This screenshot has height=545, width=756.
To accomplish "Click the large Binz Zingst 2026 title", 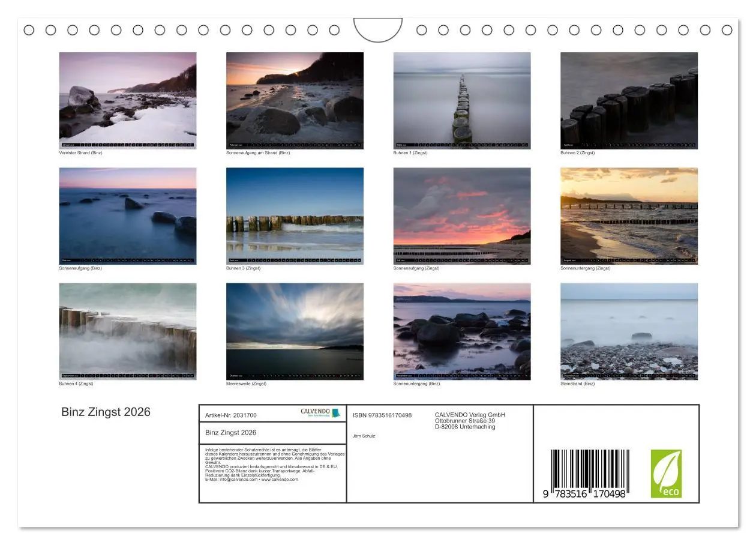I will [x=106, y=412].
